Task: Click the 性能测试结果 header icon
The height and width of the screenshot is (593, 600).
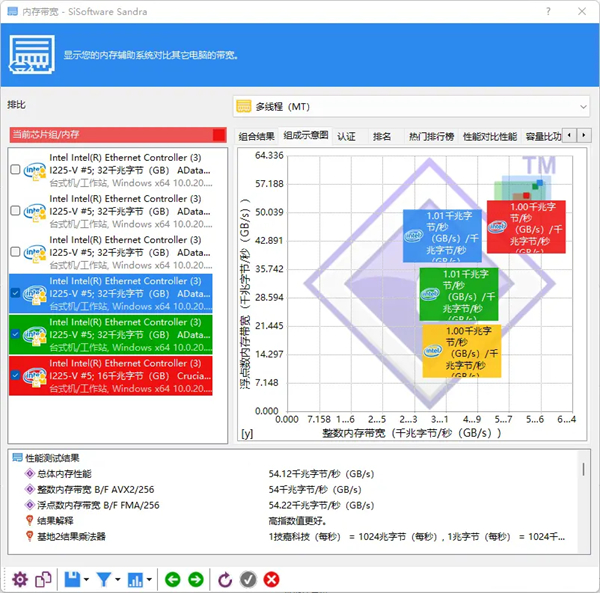Action: click(x=17, y=458)
